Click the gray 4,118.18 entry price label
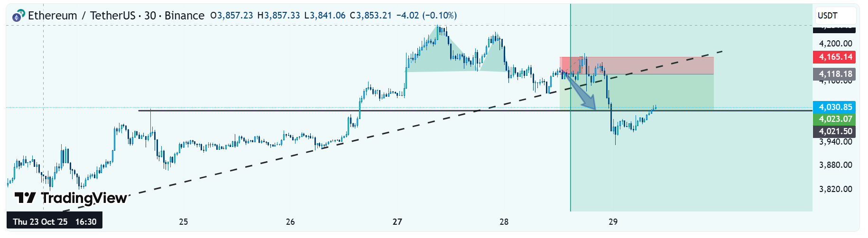 click(x=835, y=74)
